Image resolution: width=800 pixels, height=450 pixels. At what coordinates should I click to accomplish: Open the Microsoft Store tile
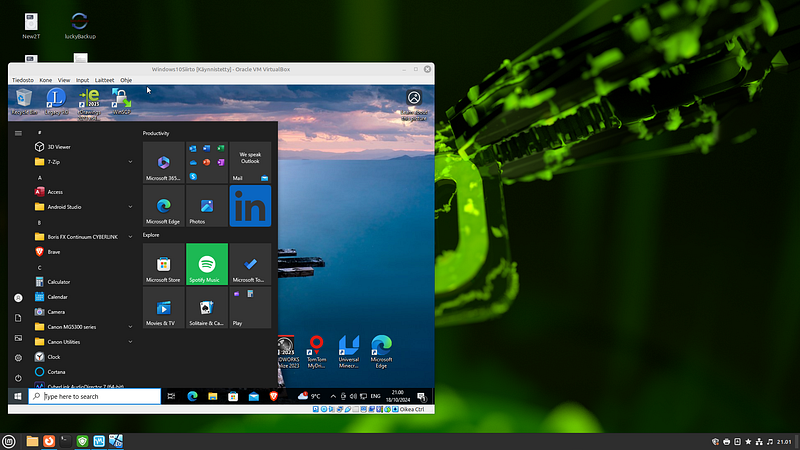(x=163, y=264)
